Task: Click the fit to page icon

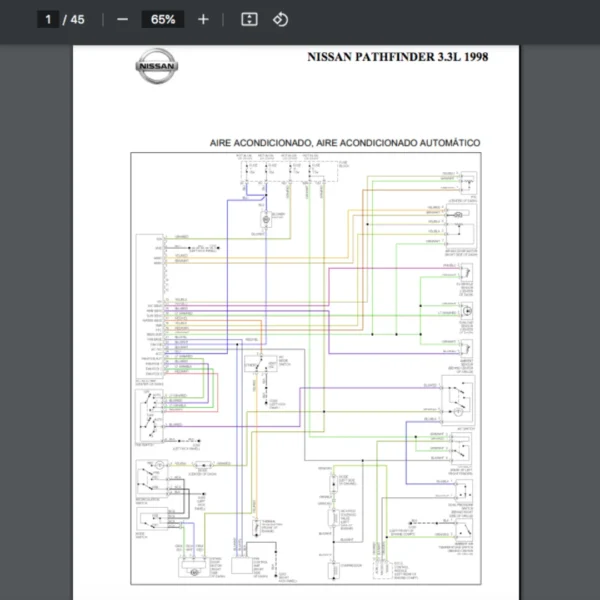Action: tap(249, 19)
